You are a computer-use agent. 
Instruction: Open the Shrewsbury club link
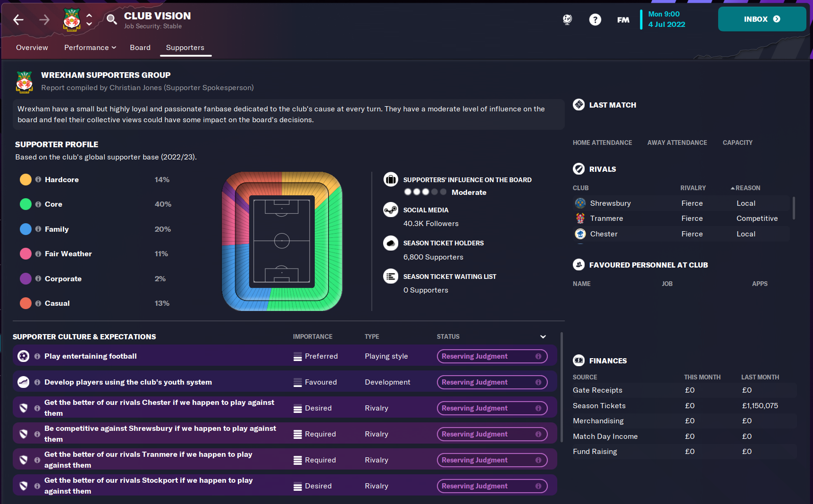coord(610,203)
